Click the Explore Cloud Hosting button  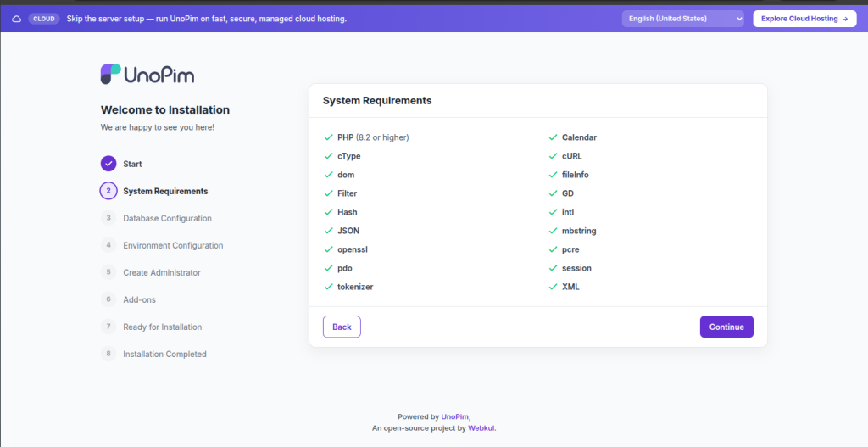tap(804, 19)
